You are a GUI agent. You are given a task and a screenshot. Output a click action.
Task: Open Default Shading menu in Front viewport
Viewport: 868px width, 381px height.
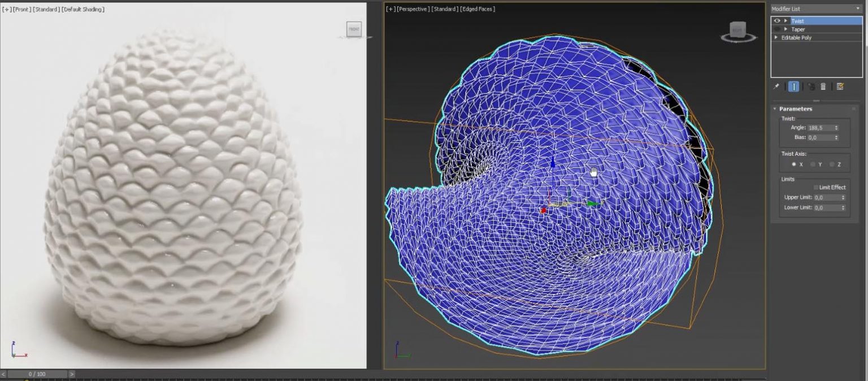83,10
